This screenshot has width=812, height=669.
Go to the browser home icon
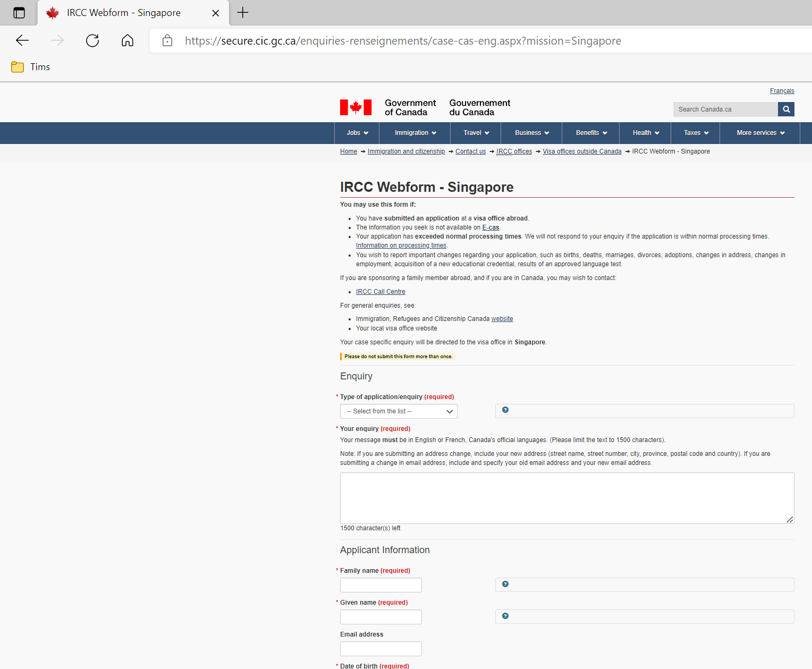tap(128, 40)
